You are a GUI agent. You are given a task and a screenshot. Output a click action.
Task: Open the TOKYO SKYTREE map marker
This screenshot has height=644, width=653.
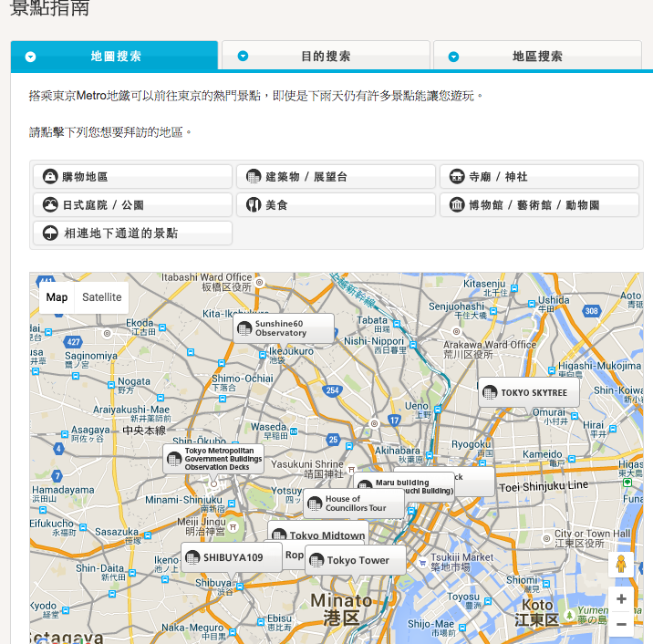528,392
